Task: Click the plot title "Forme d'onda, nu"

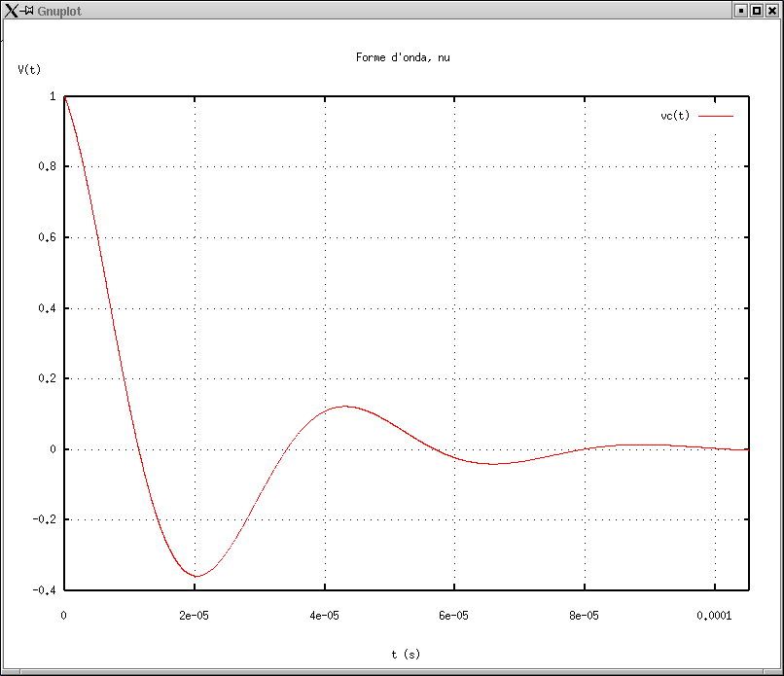Action: click(403, 57)
